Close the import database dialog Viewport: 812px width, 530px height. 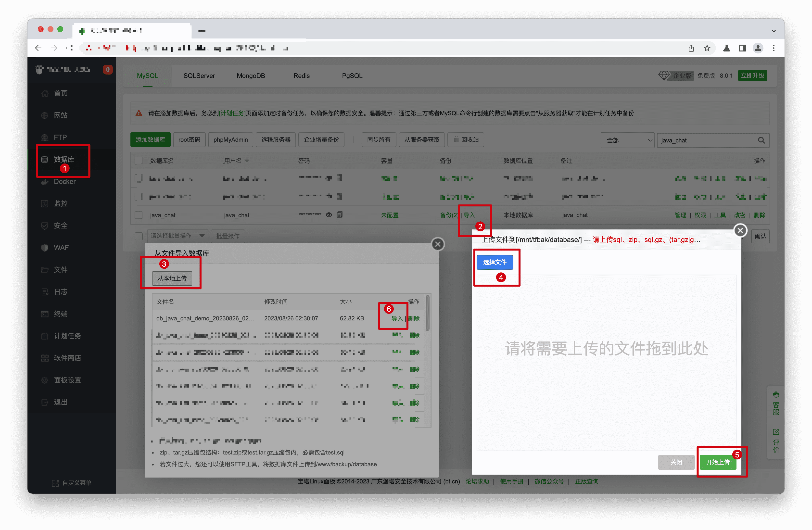tap(438, 244)
